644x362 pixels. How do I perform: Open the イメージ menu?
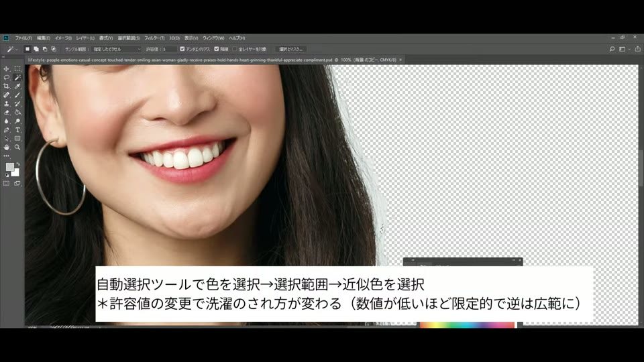[63, 38]
